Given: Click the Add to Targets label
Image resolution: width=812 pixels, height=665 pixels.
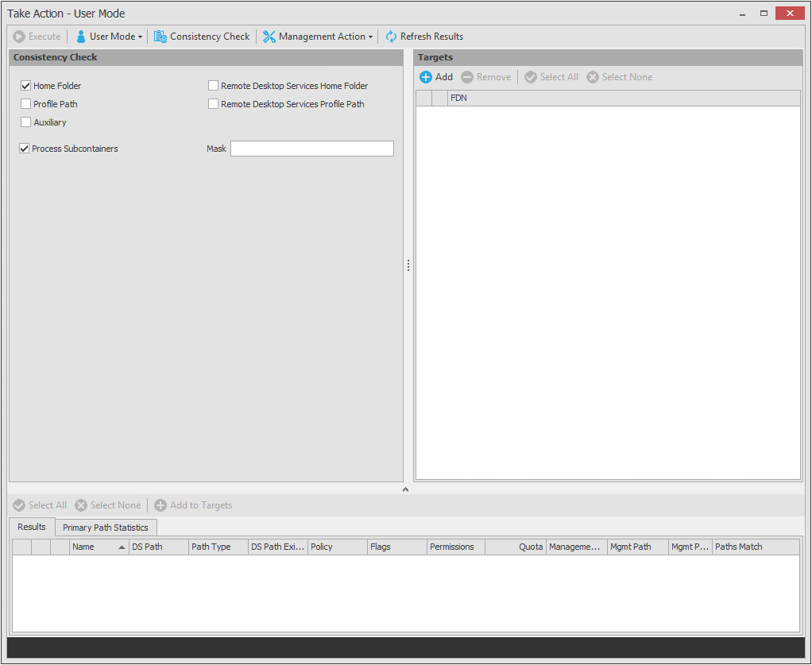Looking at the screenshot, I should [x=201, y=505].
